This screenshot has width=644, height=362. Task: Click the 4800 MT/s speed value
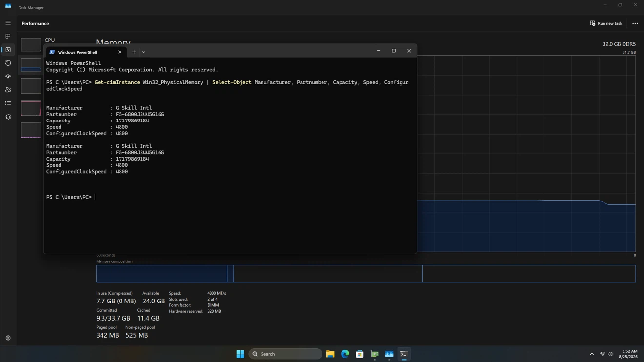point(217,293)
